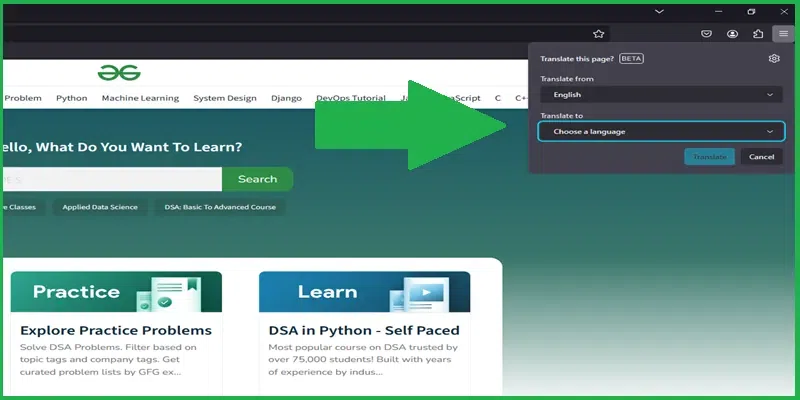The height and width of the screenshot is (400, 800).
Task: Open DSA in Python - Self Paced title
Action: [364, 330]
